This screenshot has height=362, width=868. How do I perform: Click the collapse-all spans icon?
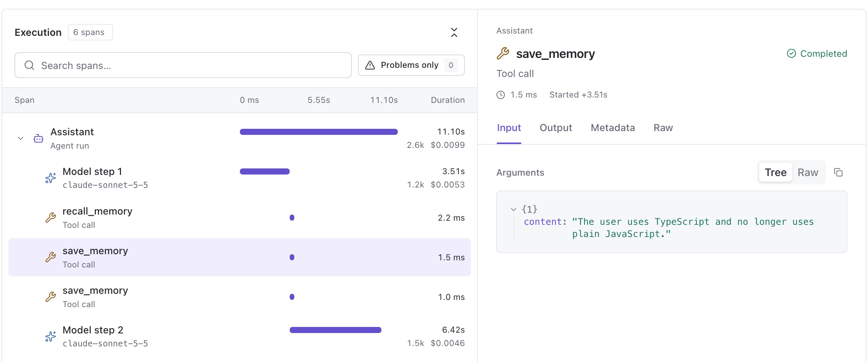click(x=454, y=32)
